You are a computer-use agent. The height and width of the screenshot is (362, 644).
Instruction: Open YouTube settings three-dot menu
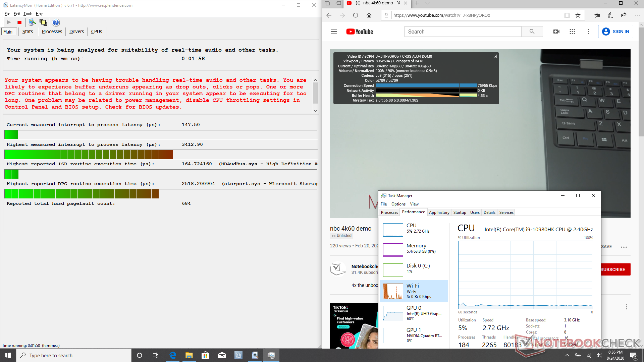click(588, 32)
